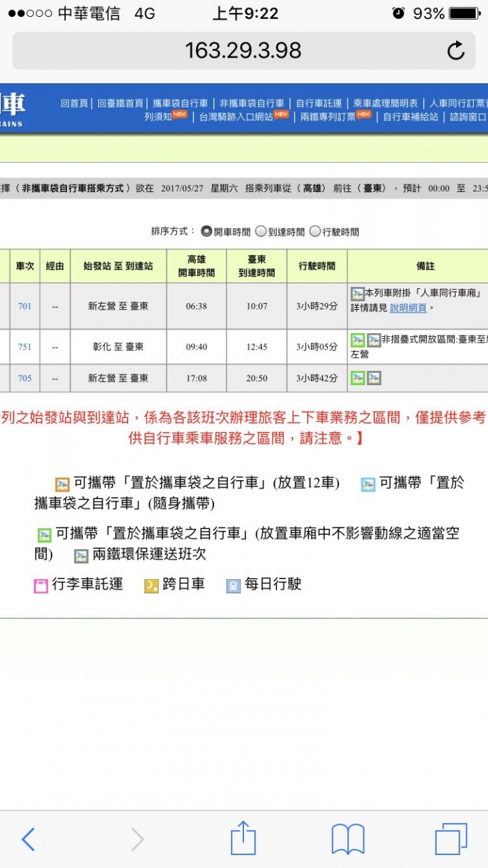Tap duration 3小時29分
This screenshot has width=488, height=868.
[317, 306]
